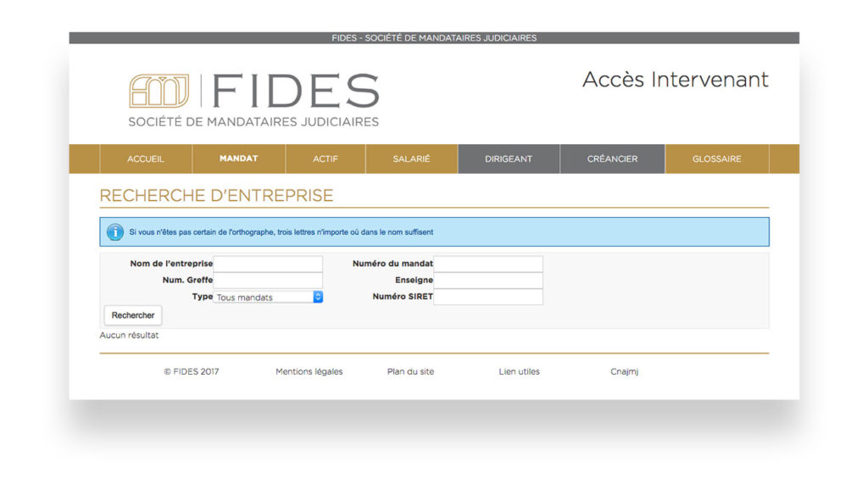Click the Numéro SIRET input field
This screenshot has width=868, height=490.
tap(489, 297)
